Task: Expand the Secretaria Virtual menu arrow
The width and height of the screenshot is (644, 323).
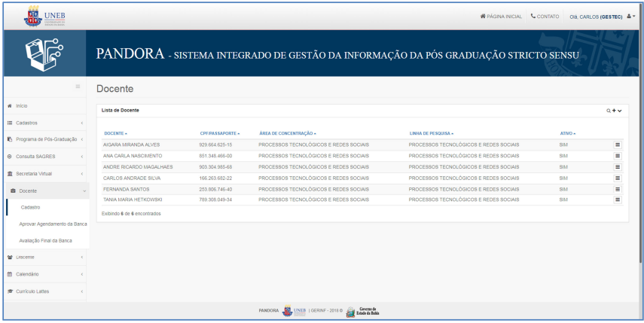Action: pos(82,174)
